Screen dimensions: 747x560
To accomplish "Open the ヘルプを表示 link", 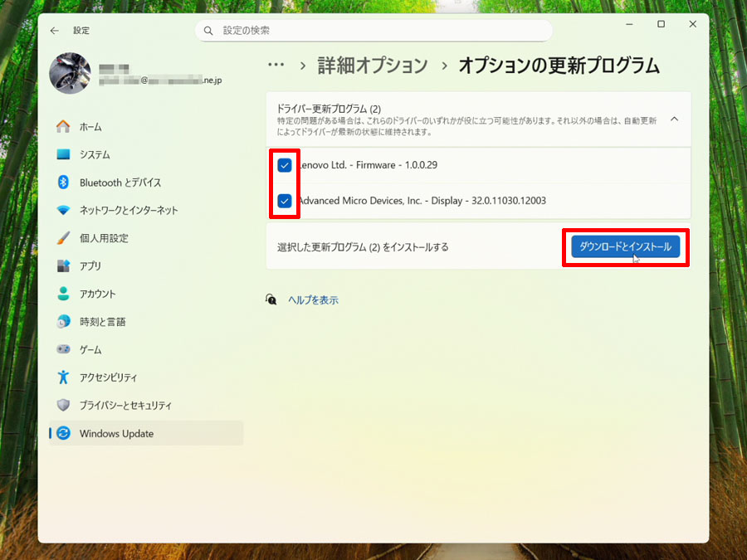I will [313, 300].
